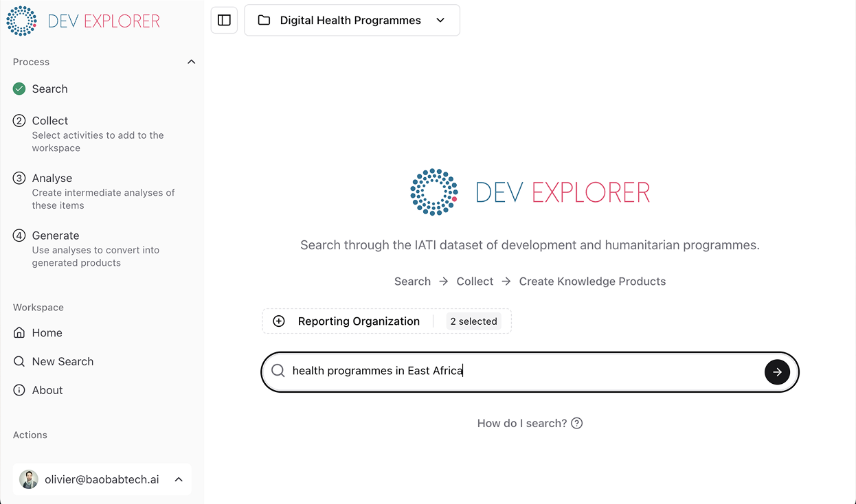Click the plus icon beside Reporting Organization
Viewport: 856px width, 504px height.
279,321
